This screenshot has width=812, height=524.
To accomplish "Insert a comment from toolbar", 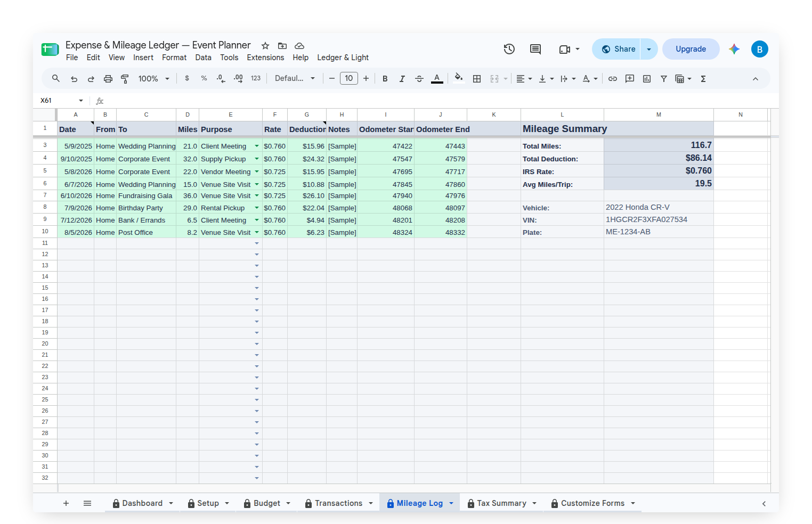I will [x=630, y=79].
